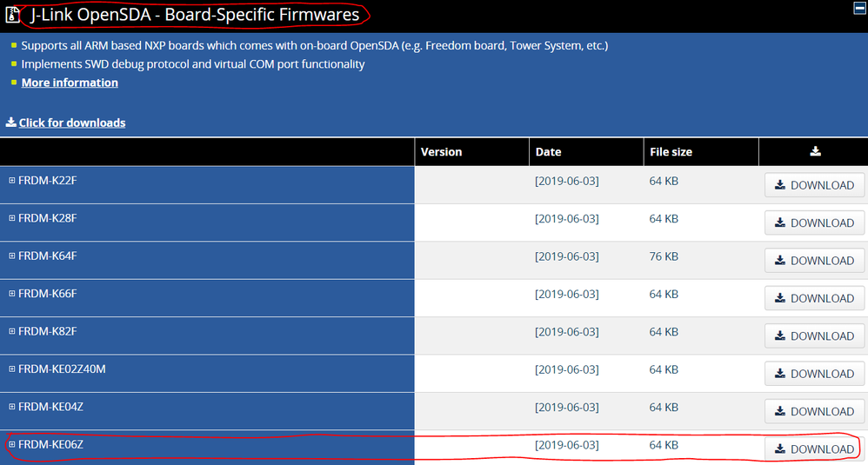The height and width of the screenshot is (465, 868).
Task: Click the 'Supports all ARM based NXP boards' bullet text
Action: pos(315,46)
